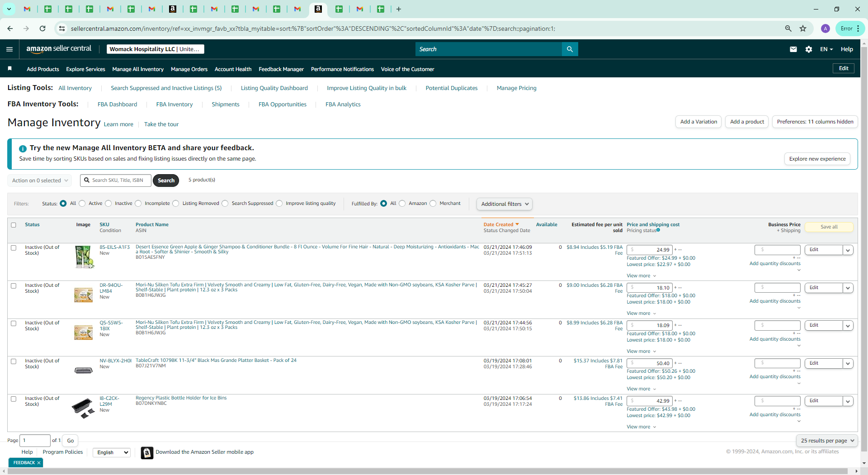This screenshot has width=868, height=475.
Task: Check the box for SKU 8S-EILS-A1F3
Action: 14,248
